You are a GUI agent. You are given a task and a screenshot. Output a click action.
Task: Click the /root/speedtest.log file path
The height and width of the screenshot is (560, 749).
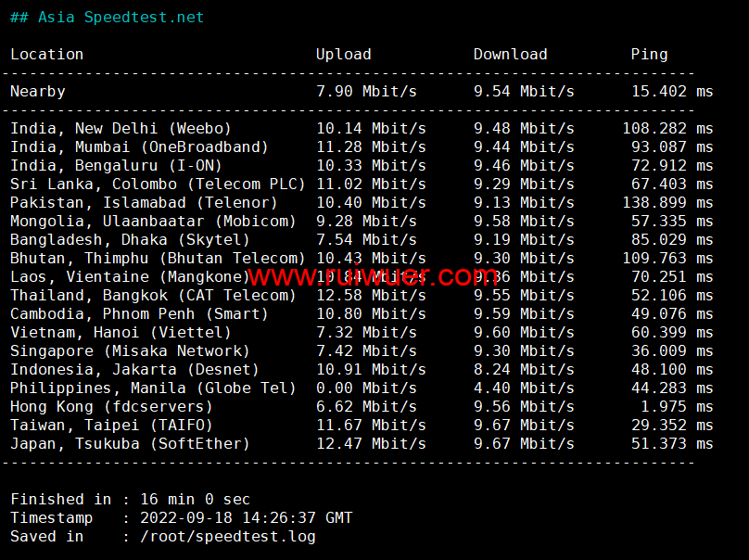pos(227,537)
